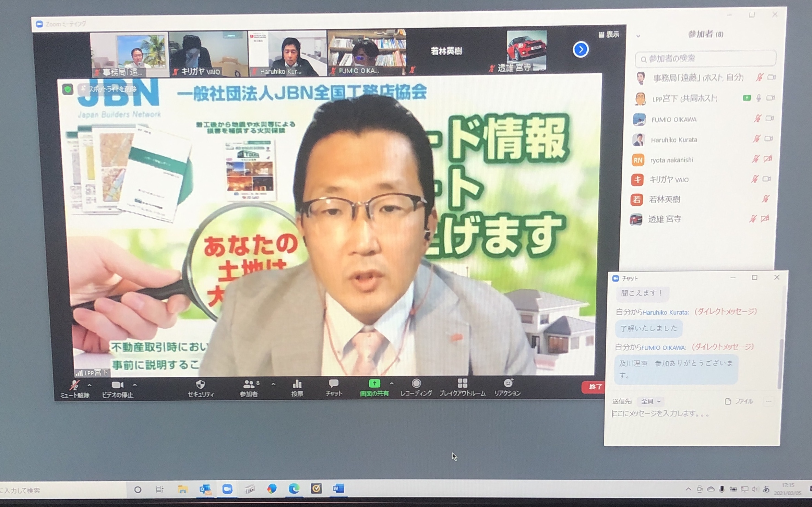Open Word from the taskbar
Image resolution: width=812 pixels, height=507 pixels.
[338, 488]
